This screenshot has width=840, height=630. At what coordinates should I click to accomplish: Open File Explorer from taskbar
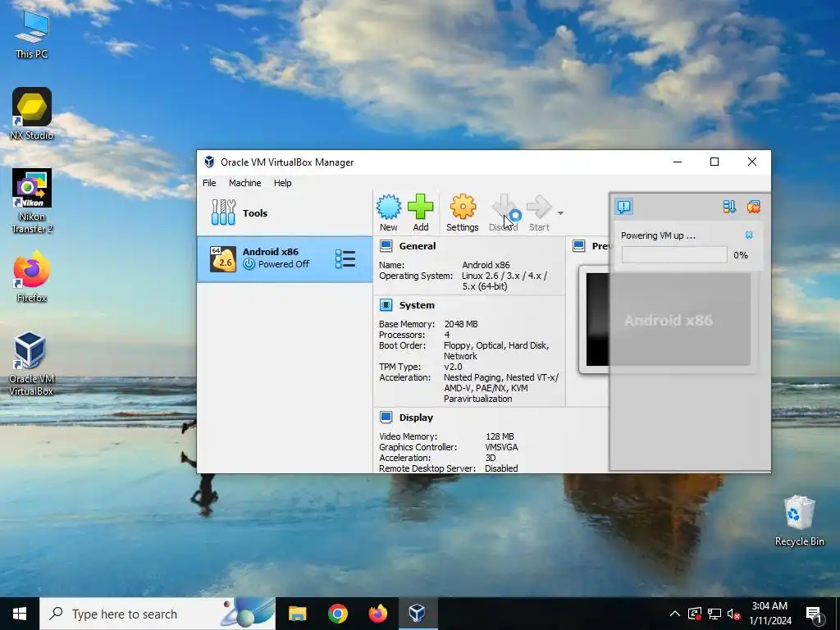(297, 614)
